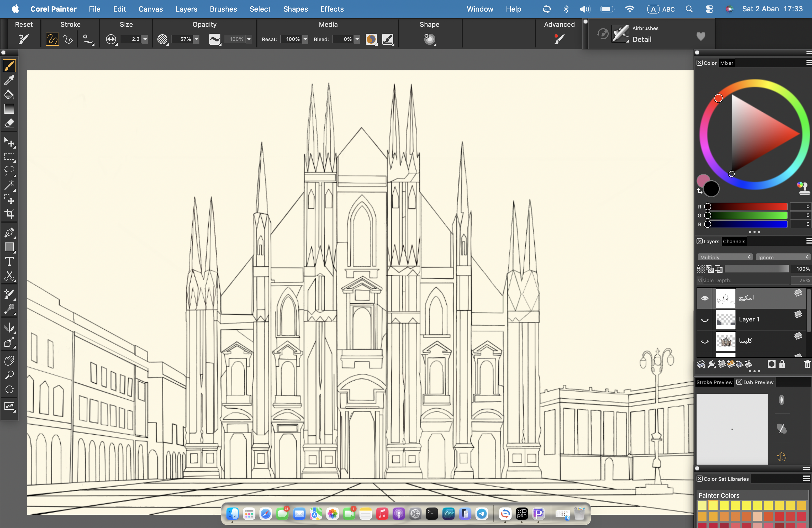This screenshot has height=528, width=812.
Task: Select the Eraser tool
Action: click(x=10, y=123)
